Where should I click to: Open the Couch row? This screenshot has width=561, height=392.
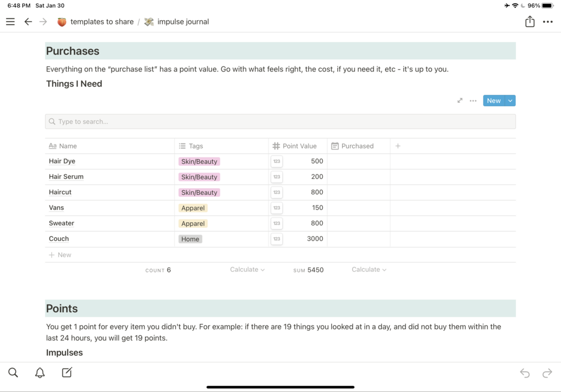tap(59, 238)
